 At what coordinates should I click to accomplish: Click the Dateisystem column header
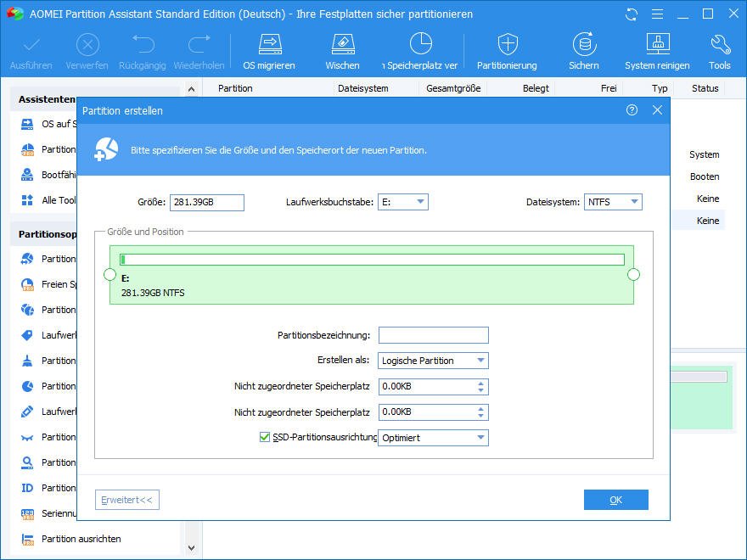(363, 88)
